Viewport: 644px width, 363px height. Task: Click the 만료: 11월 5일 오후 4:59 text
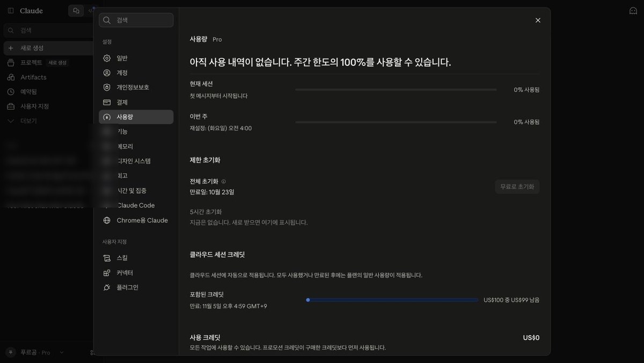click(228, 306)
